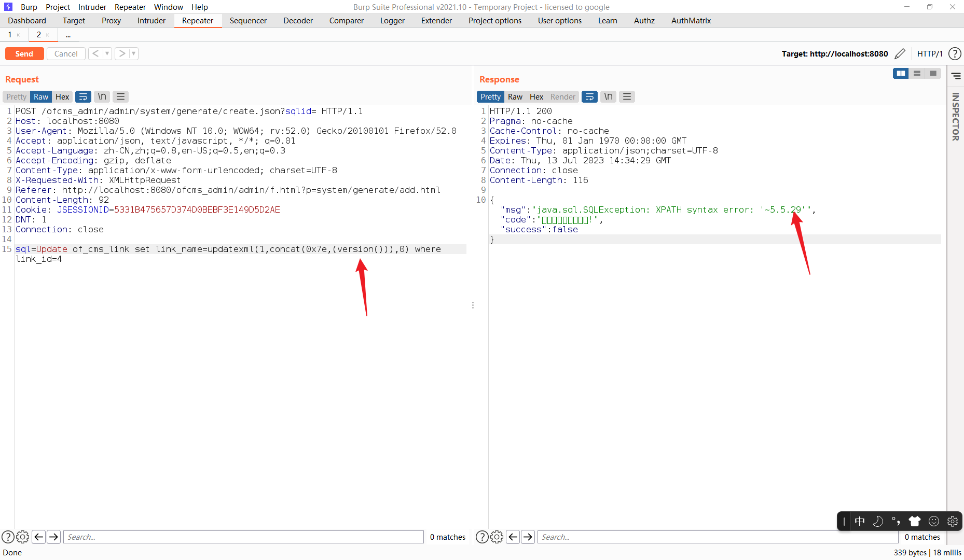This screenshot has width=964, height=560.
Task: Open the Request editor's hamburger menu icon
Action: coord(120,96)
